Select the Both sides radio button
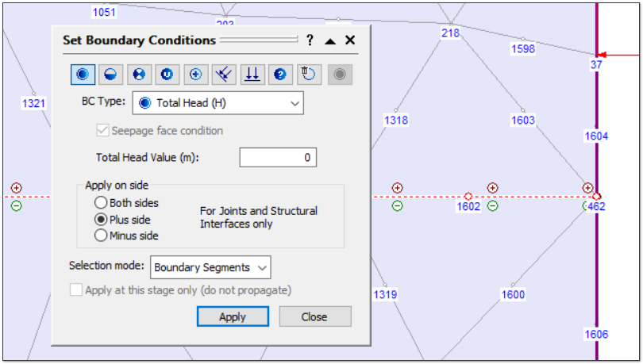 101,203
